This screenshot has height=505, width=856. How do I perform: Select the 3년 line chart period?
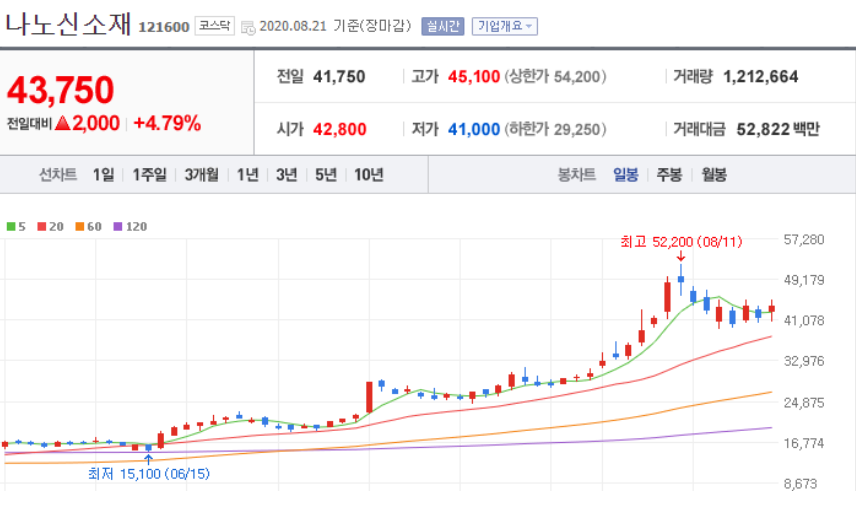pos(287,175)
